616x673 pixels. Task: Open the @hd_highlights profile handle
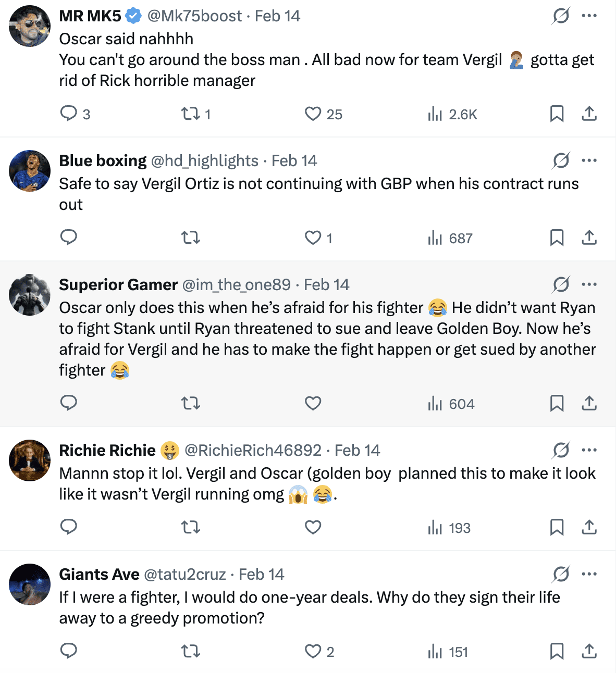[204, 161]
